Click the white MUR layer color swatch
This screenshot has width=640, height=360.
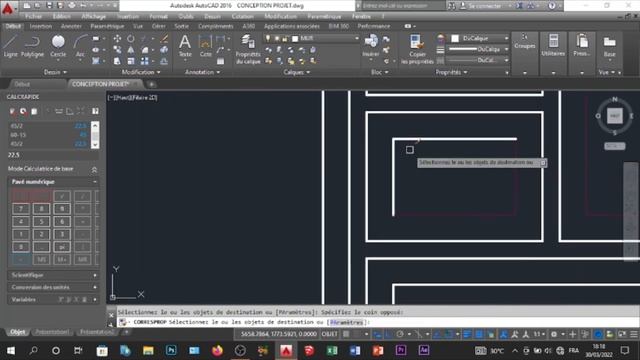pyautogui.click(x=295, y=39)
